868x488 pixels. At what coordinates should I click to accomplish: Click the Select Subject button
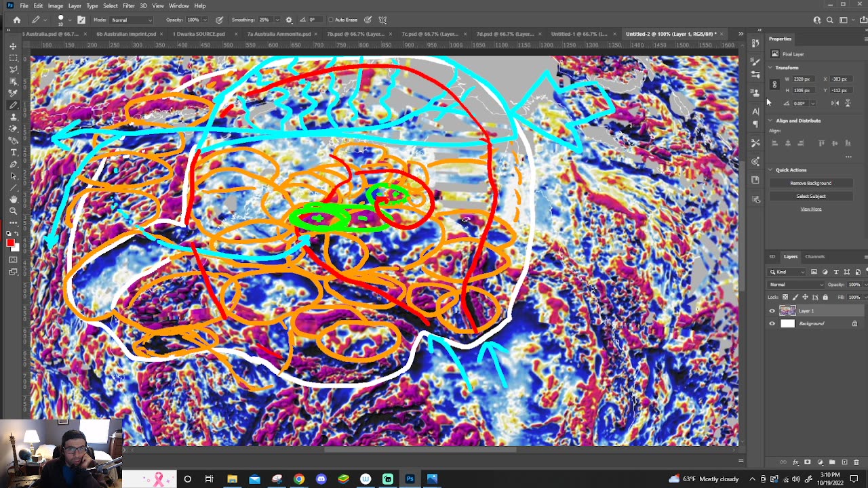pyautogui.click(x=810, y=196)
